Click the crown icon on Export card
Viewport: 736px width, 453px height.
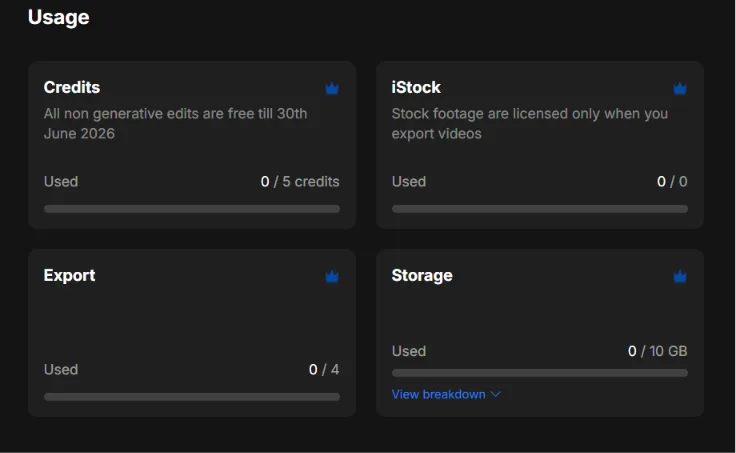point(332,276)
